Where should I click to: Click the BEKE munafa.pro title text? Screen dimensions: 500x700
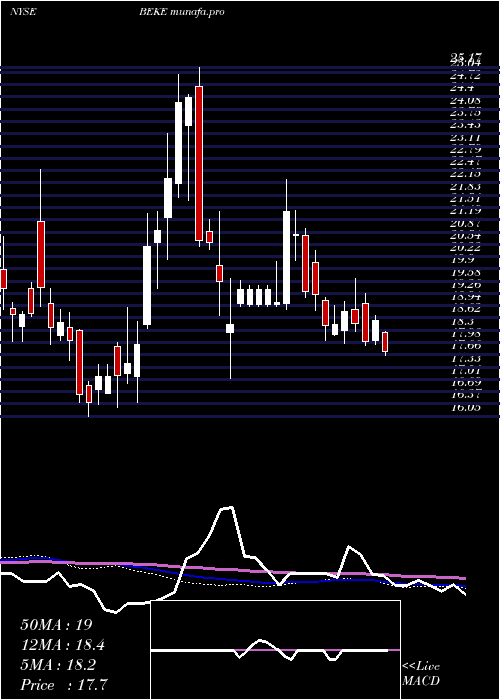click(181, 12)
